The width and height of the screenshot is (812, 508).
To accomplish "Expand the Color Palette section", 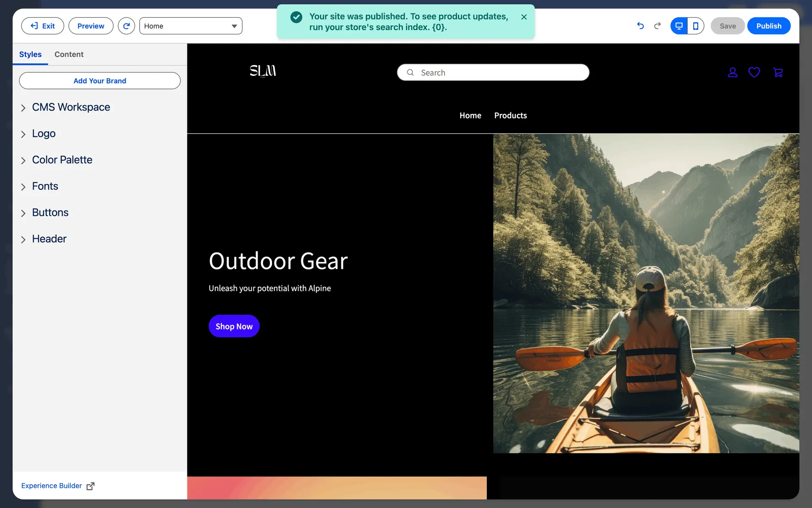I will tap(62, 160).
